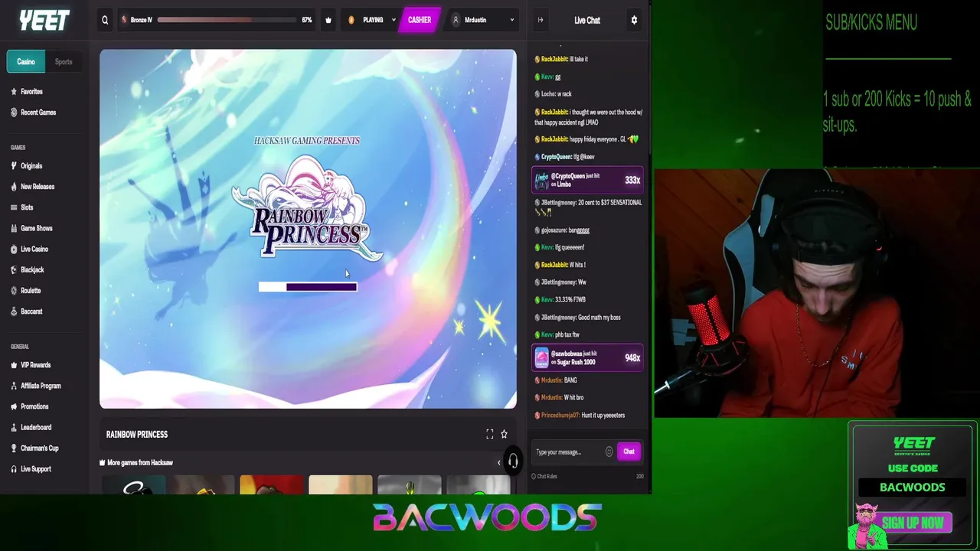Click the Bronze IV rank label
The height and width of the screenshot is (551, 980).
click(x=142, y=20)
